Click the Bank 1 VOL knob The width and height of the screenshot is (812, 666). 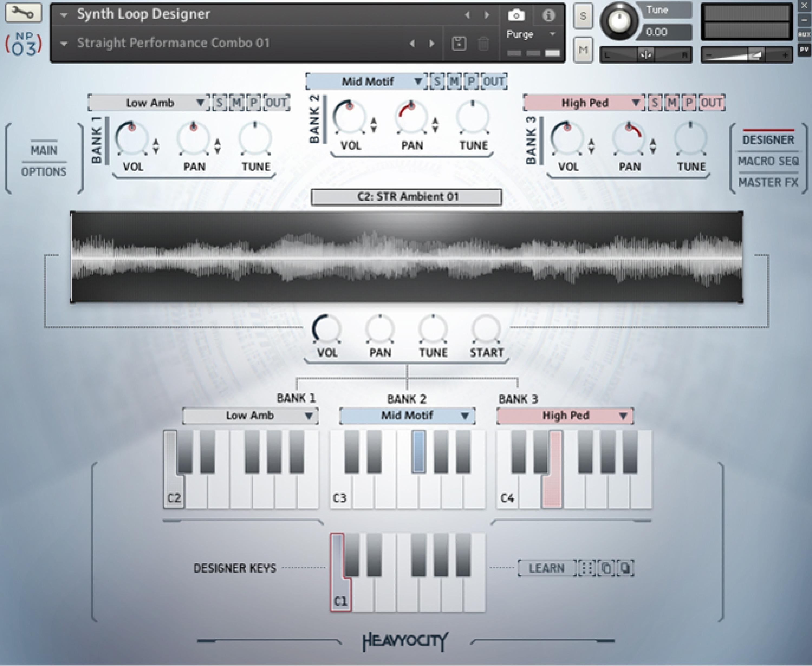[x=132, y=139]
